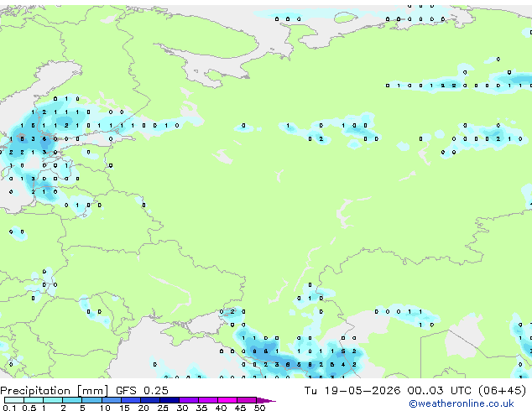Click the '35' legend scale label

tap(201, 408)
